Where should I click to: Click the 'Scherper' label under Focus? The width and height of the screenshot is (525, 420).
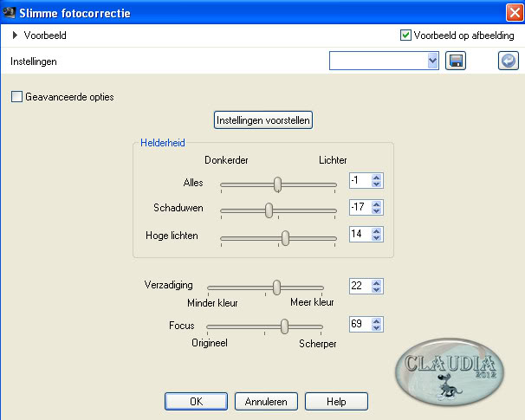pyautogui.click(x=318, y=344)
